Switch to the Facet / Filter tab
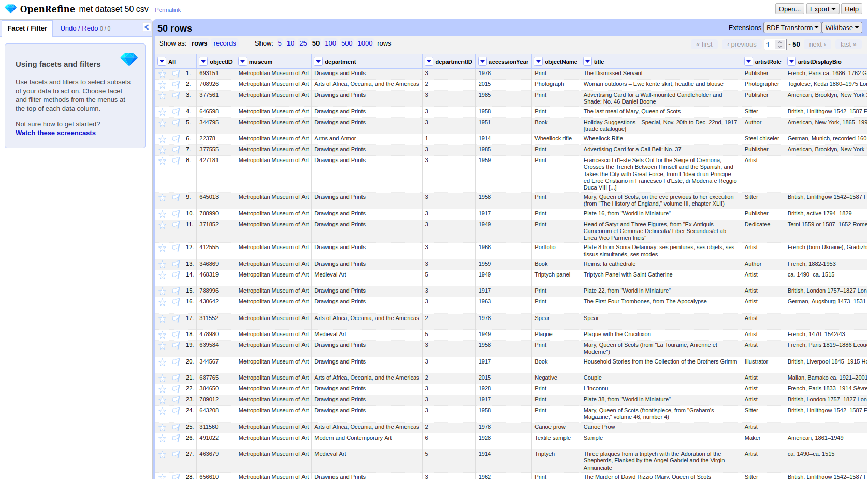Viewport: 868px width, 479px height. point(27,28)
